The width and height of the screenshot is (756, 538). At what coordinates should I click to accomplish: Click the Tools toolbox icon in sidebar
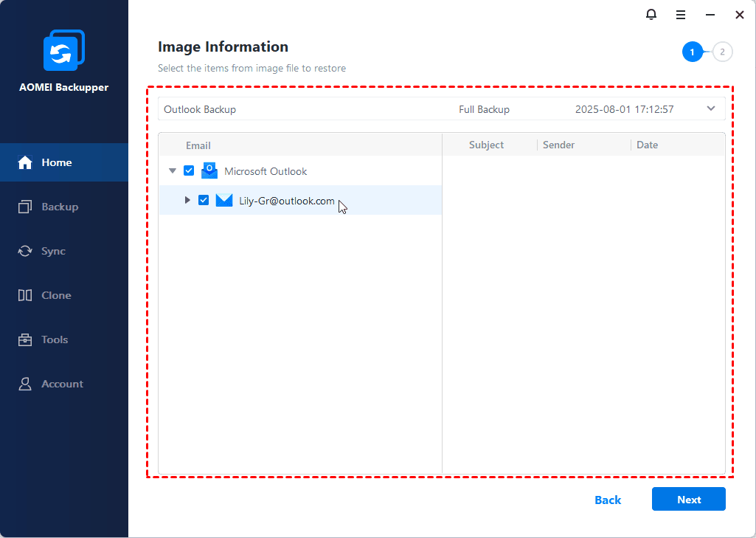click(25, 339)
